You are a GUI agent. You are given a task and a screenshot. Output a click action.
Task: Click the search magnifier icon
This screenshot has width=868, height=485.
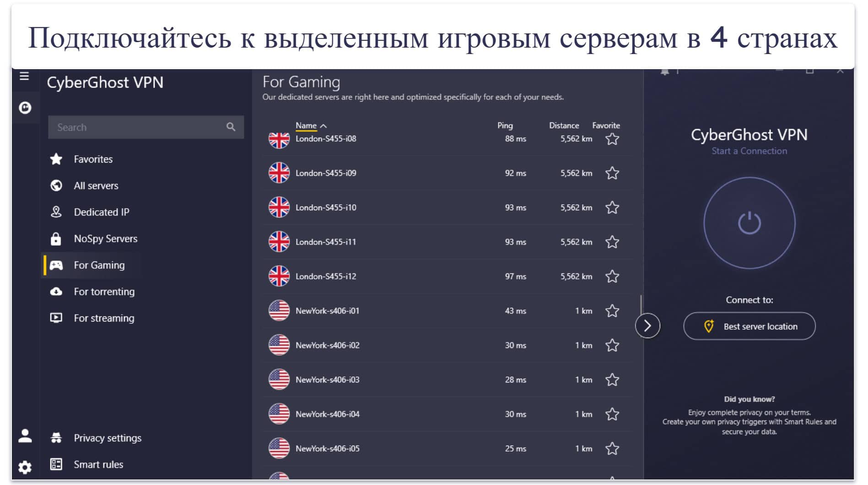tap(231, 127)
